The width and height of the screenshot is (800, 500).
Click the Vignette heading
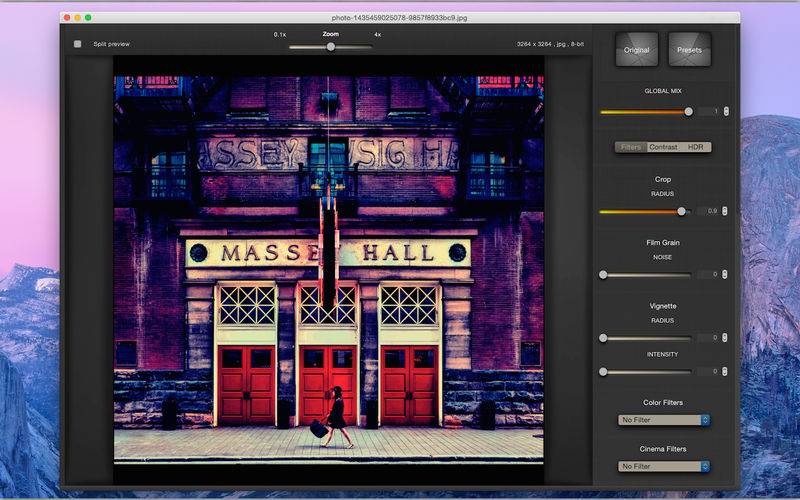tap(663, 306)
